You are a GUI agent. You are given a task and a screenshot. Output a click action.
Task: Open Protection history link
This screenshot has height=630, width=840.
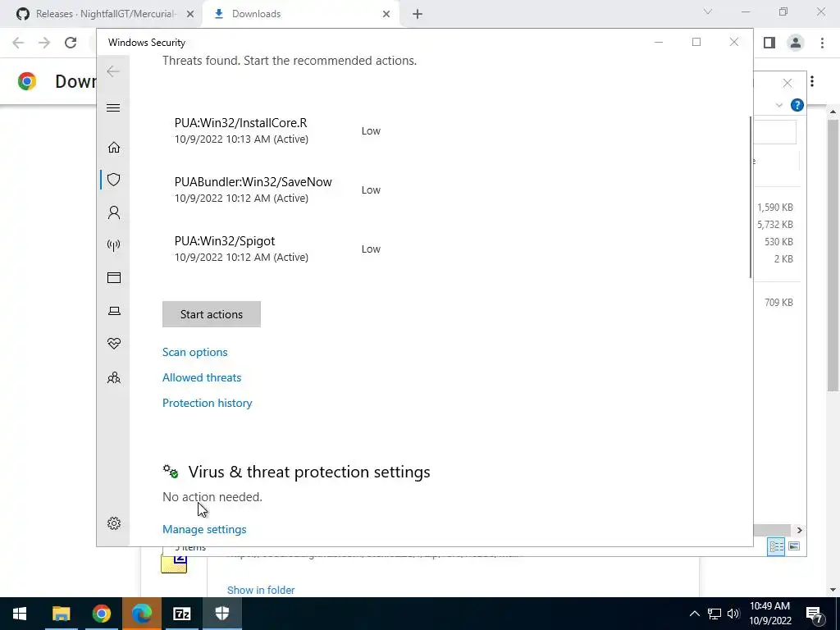click(x=208, y=403)
